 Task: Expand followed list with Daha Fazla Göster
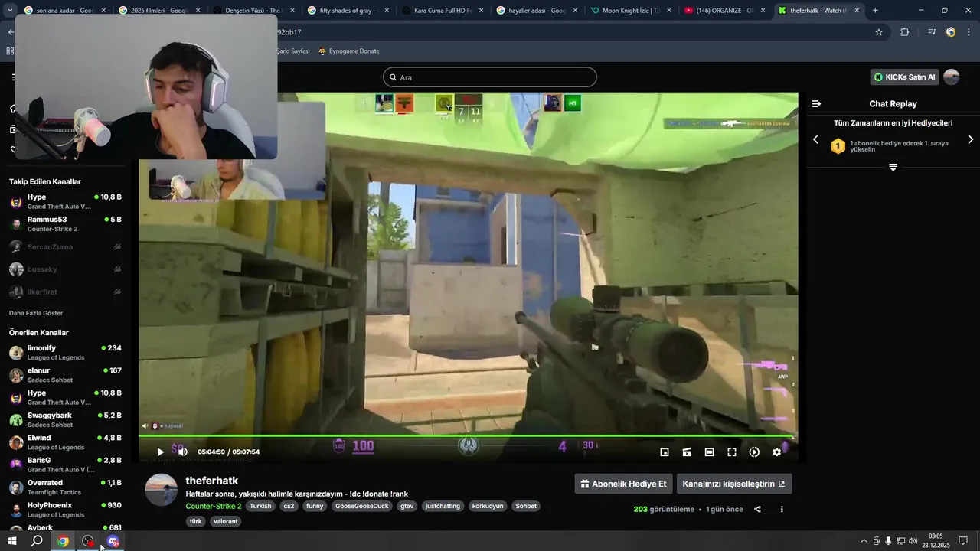coord(36,313)
